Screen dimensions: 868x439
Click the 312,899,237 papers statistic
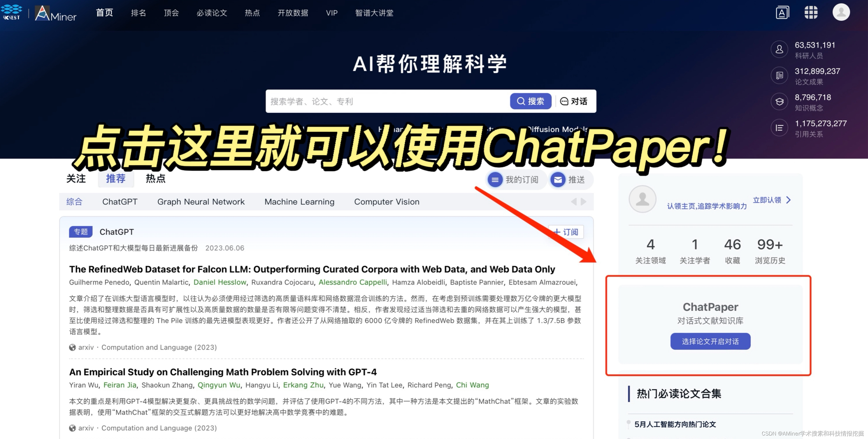pyautogui.click(x=817, y=71)
